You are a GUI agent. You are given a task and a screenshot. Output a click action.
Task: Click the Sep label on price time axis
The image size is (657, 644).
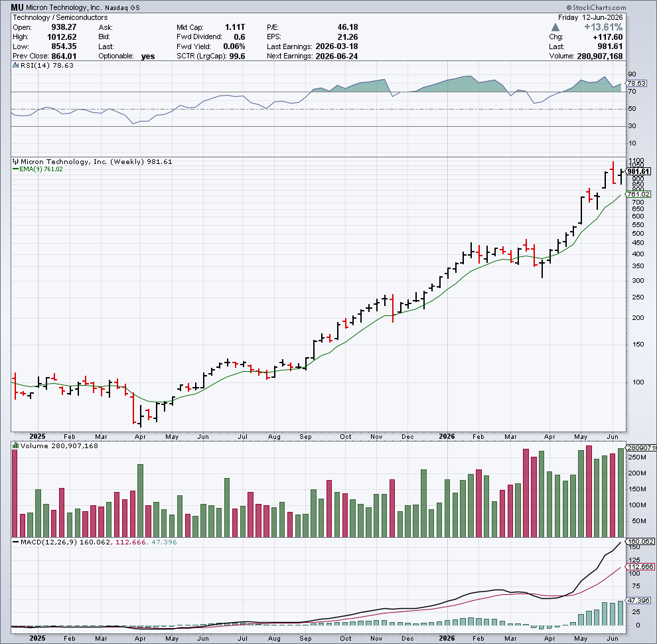pyautogui.click(x=305, y=436)
